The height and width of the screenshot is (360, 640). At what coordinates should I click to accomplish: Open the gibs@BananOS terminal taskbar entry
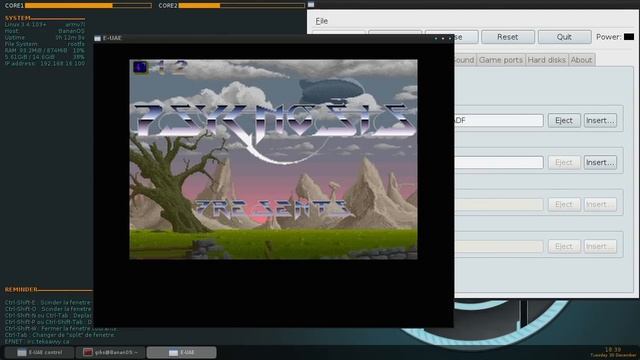click(x=110, y=353)
